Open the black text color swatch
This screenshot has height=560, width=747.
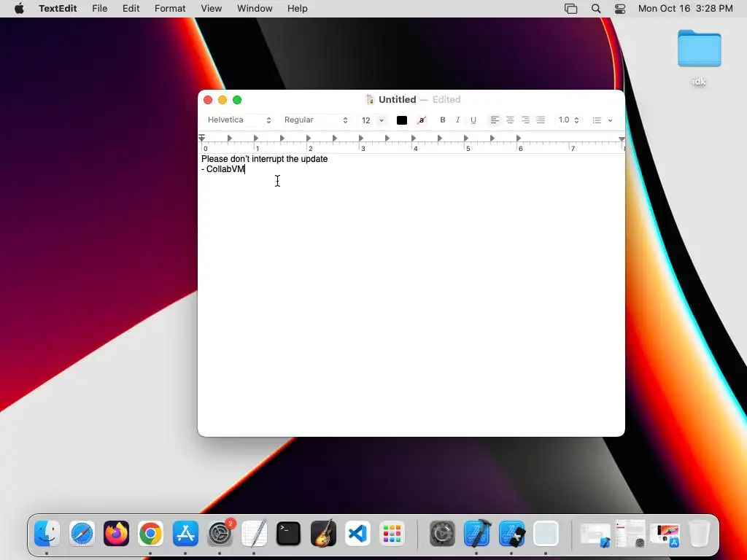[x=402, y=120]
